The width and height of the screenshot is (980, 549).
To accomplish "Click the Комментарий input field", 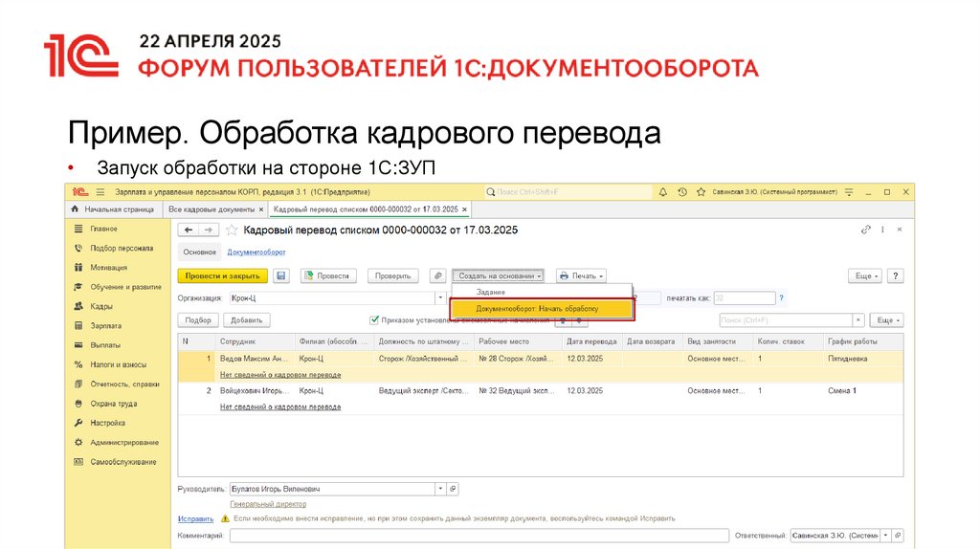I will pyautogui.click(x=479, y=536).
